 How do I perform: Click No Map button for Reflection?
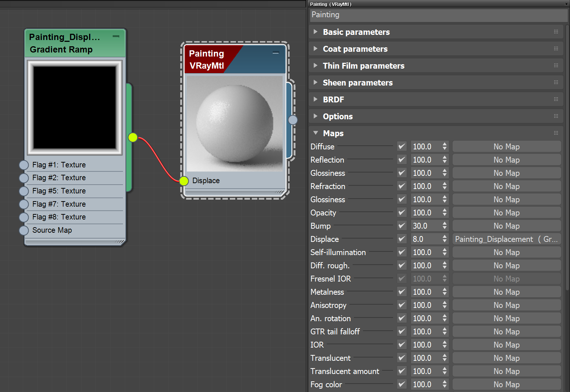click(507, 160)
